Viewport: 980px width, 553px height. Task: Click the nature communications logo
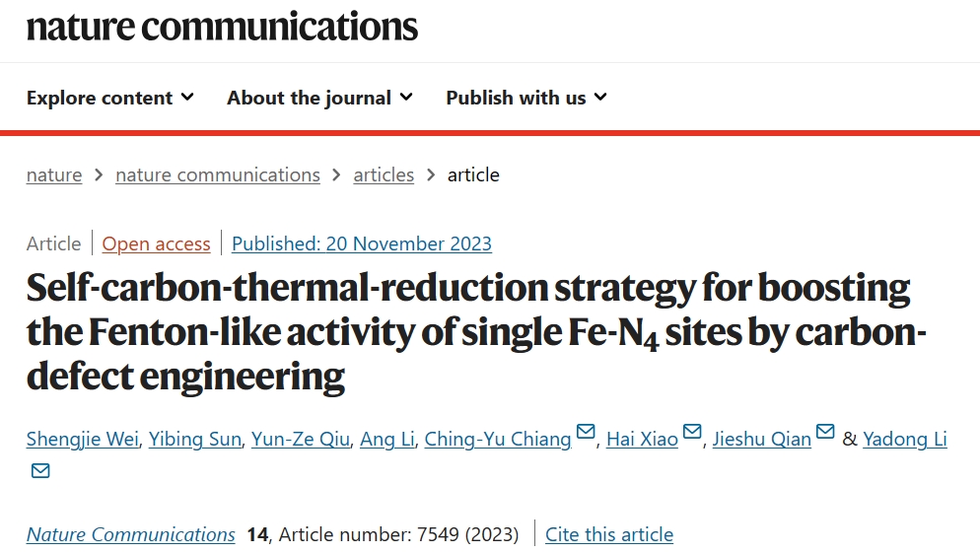tap(222, 27)
